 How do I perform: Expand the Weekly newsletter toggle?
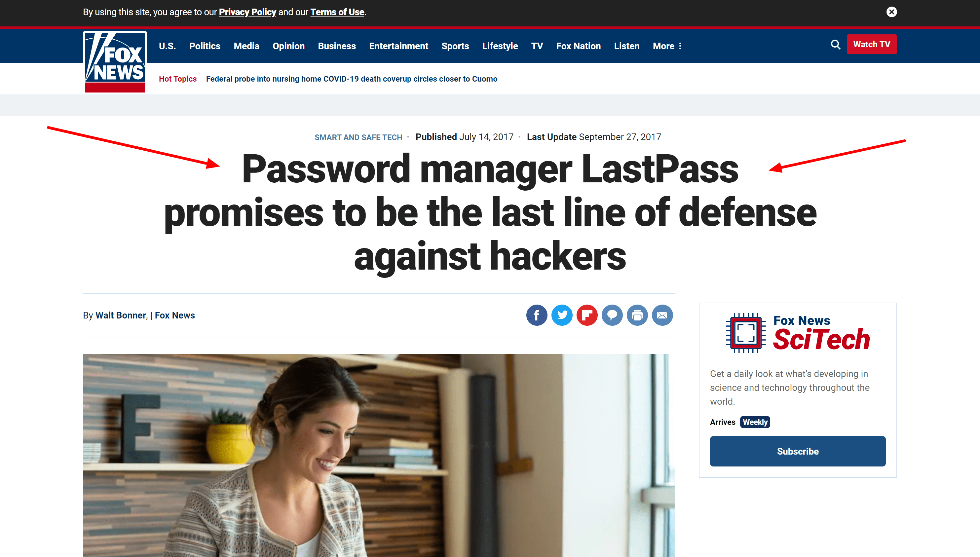pyautogui.click(x=755, y=422)
